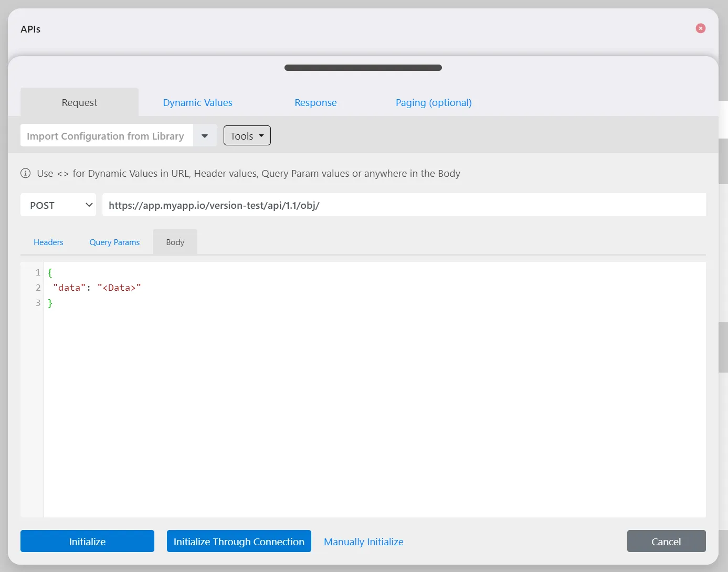Open the Query Params sub-tab
This screenshot has height=572, width=728.
coord(114,242)
